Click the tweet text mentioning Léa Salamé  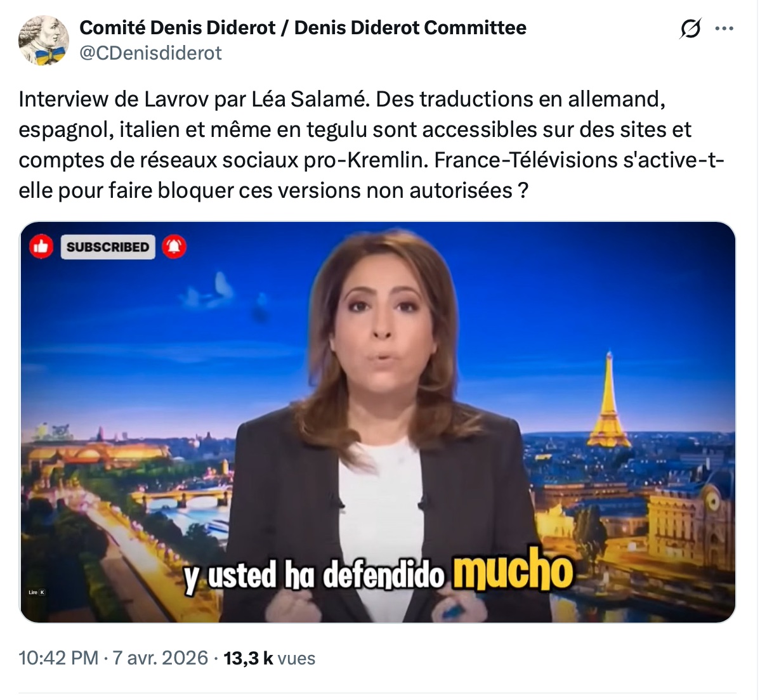tap(342, 100)
